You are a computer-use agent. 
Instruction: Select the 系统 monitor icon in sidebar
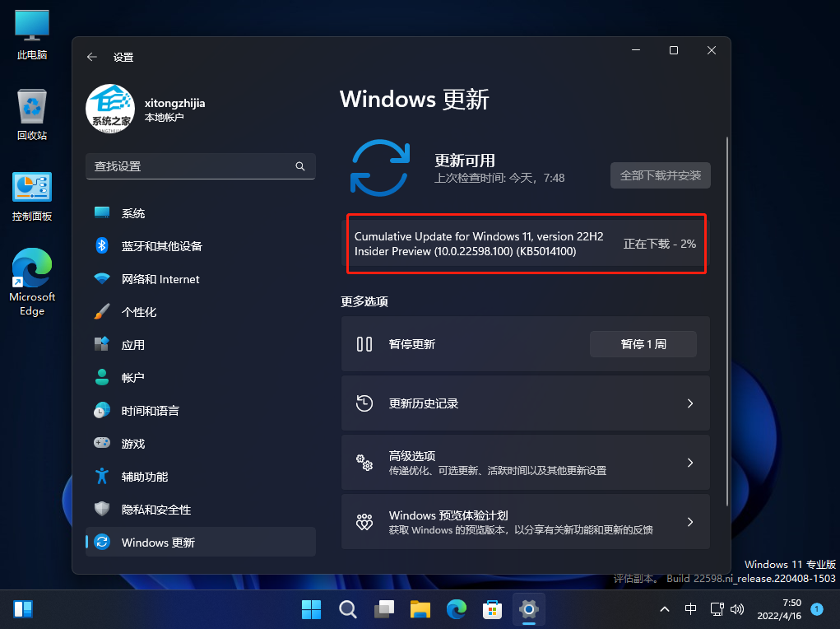click(102, 212)
